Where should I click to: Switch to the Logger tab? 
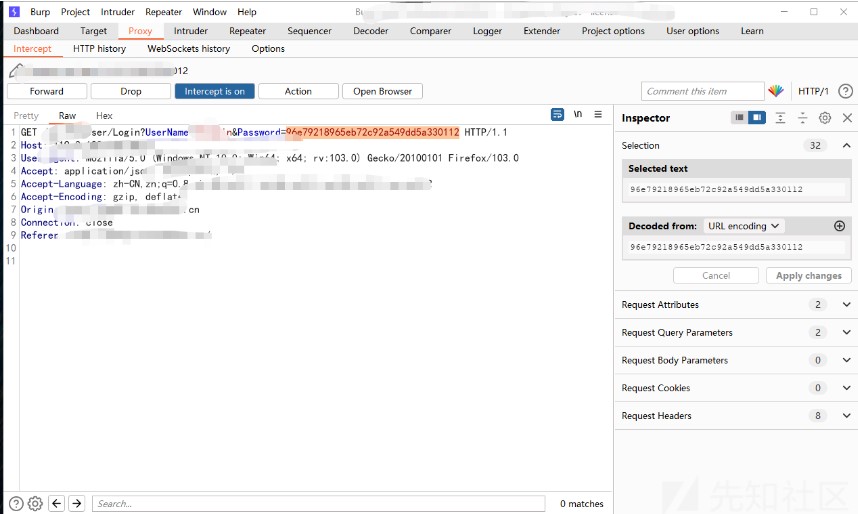point(487,31)
